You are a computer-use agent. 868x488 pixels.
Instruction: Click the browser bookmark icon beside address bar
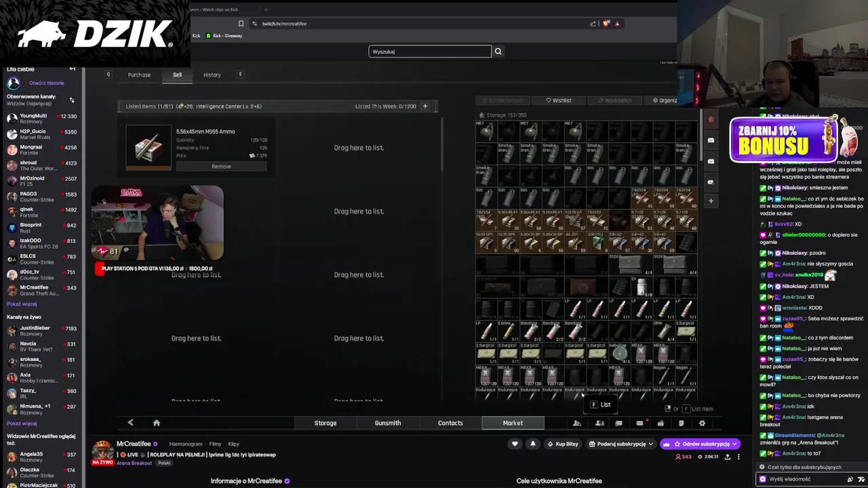point(241,24)
